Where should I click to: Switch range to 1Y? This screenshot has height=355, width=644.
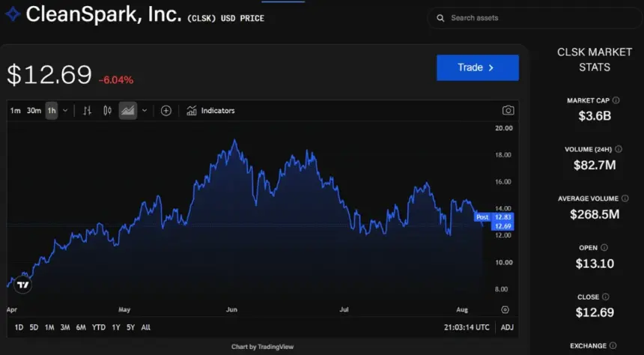(x=116, y=327)
